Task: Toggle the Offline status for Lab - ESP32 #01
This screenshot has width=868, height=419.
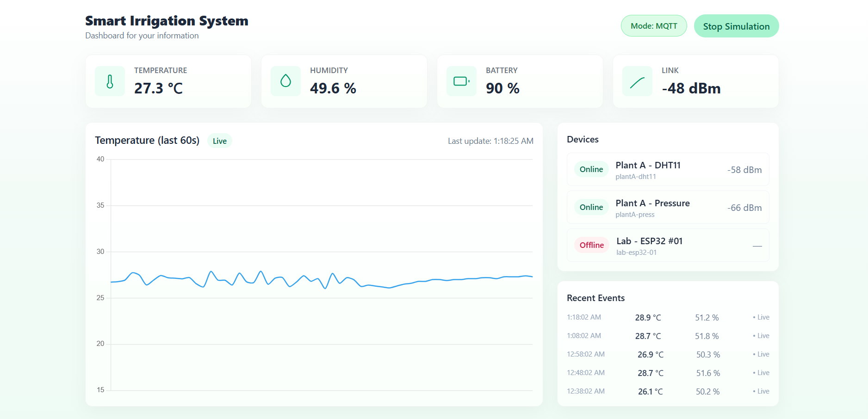Action: (591, 245)
